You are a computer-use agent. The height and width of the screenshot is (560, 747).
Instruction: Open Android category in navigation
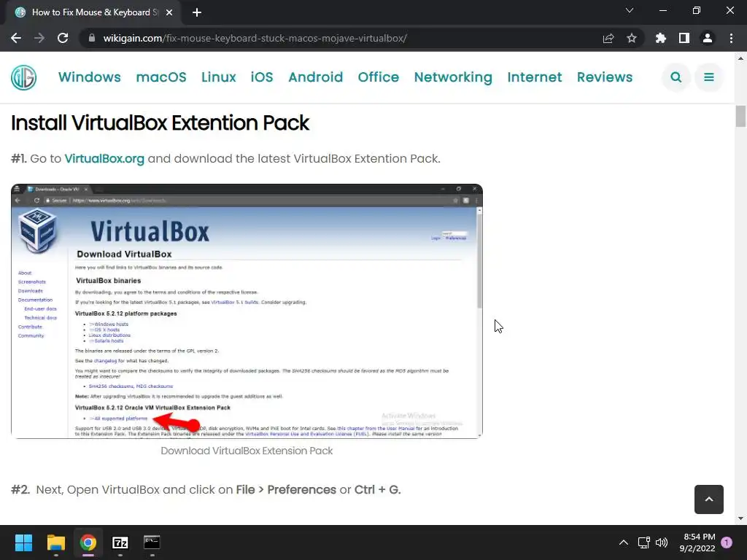[x=315, y=77]
